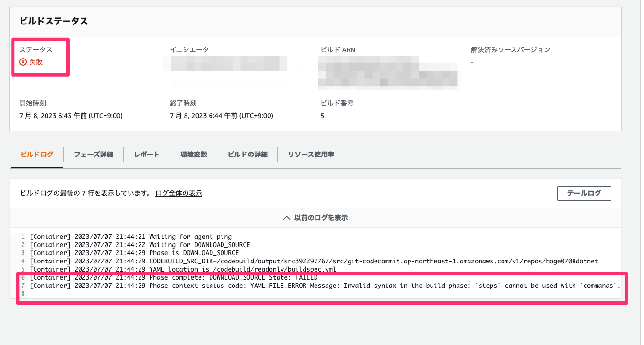Collapse 以前のログを表示 log section
Screen dimensions: 644x345
(x=320, y=217)
